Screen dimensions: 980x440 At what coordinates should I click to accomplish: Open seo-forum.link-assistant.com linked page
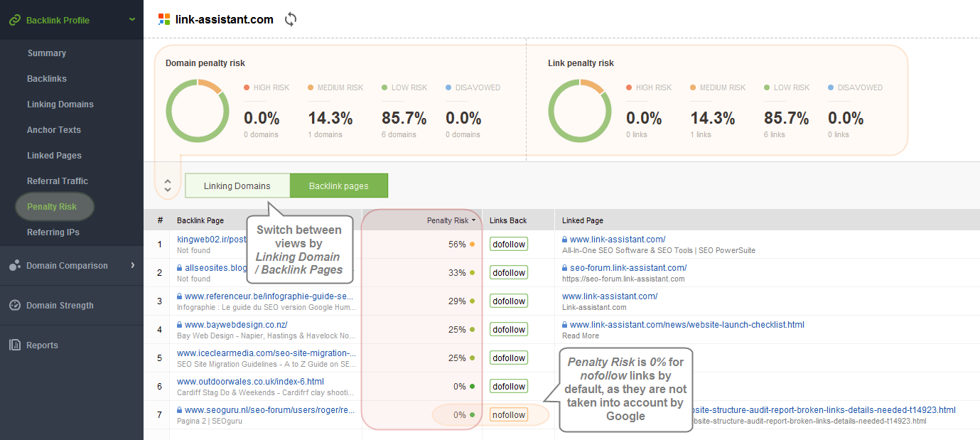coord(628,268)
